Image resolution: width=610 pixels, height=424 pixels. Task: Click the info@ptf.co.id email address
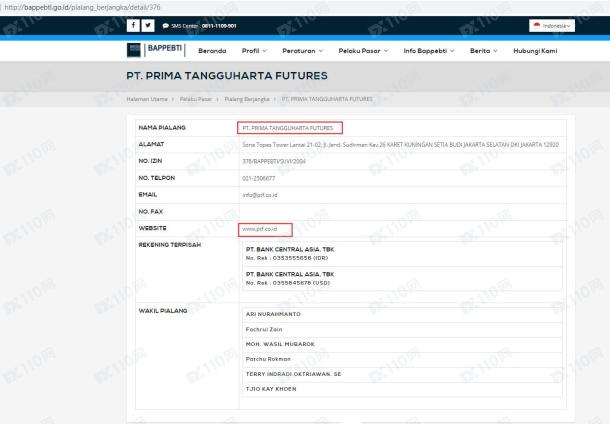[x=260, y=195]
